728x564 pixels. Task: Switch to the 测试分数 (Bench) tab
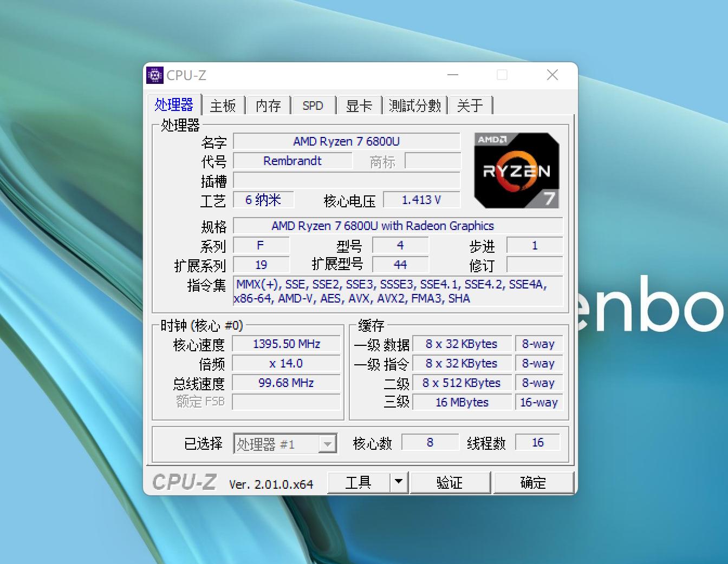pos(414,106)
